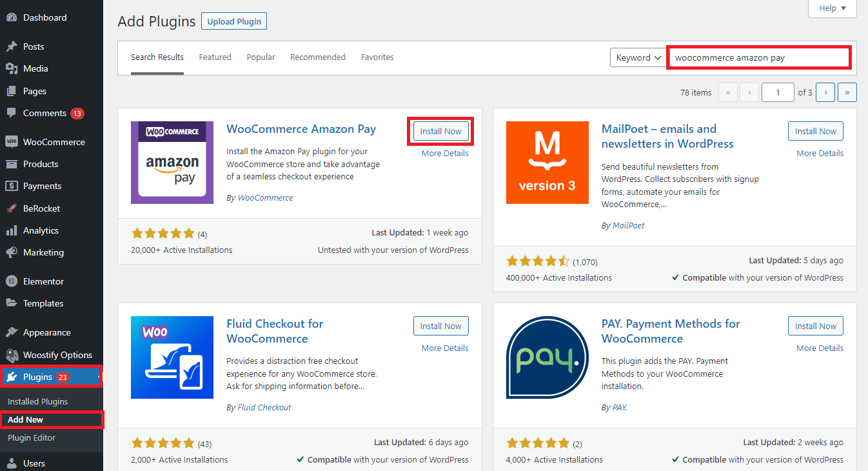Click the Fluid Checkout author link
Screen dimensions: 868x471
tap(264, 408)
